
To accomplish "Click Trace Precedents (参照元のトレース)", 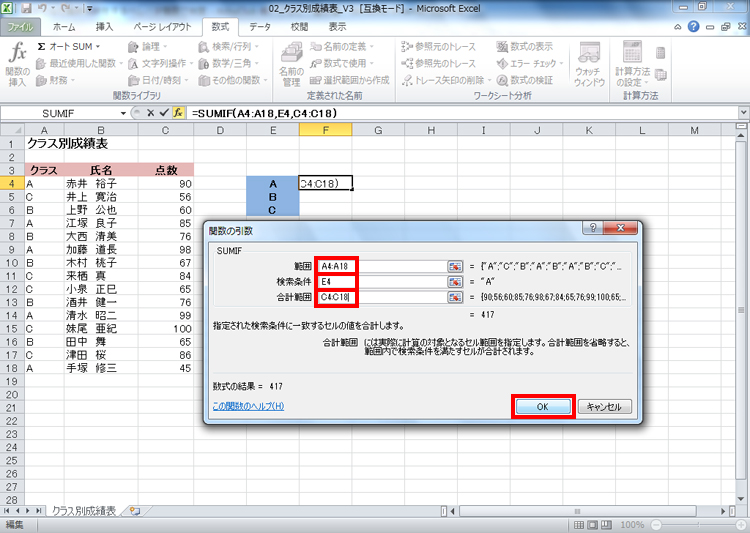I will pyautogui.click(x=439, y=47).
